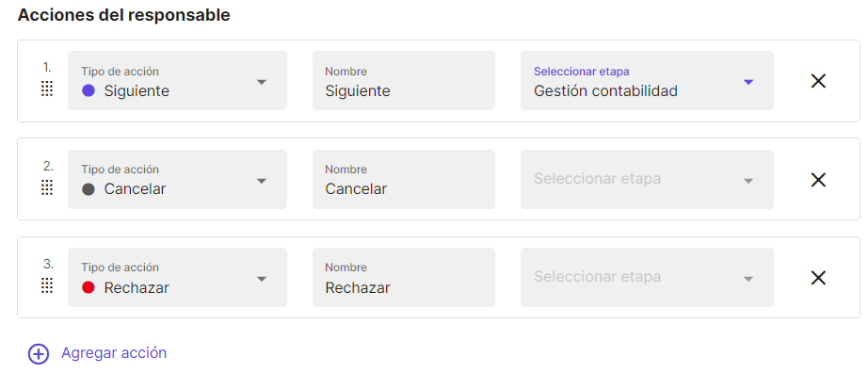
Task: Click the red Rechazar color dot
Action: 88,287
